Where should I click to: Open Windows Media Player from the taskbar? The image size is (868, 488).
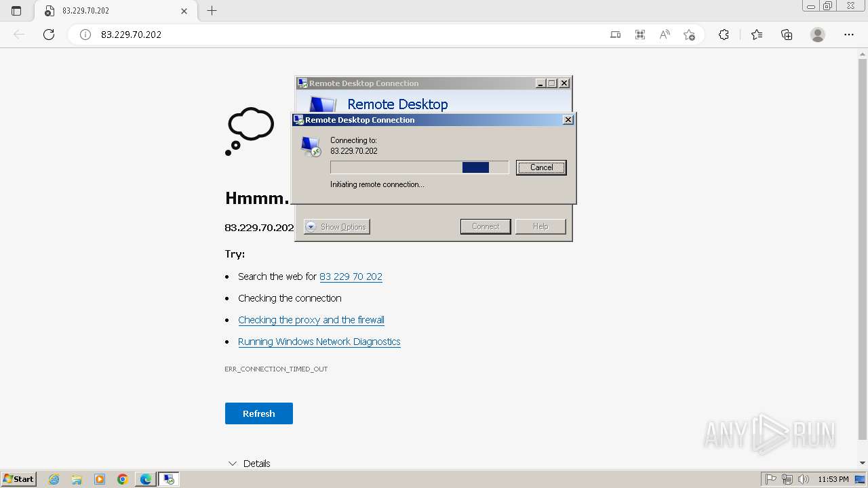(100, 479)
